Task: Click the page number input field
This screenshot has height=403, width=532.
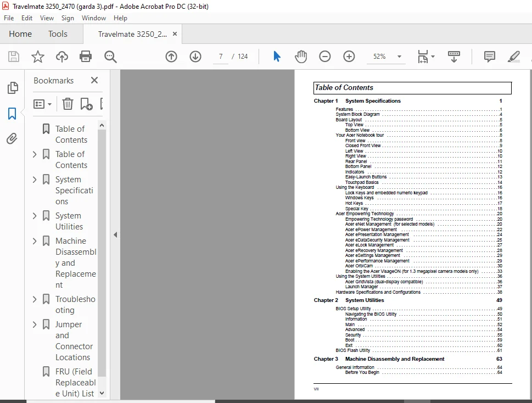Action: pyautogui.click(x=221, y=57)
